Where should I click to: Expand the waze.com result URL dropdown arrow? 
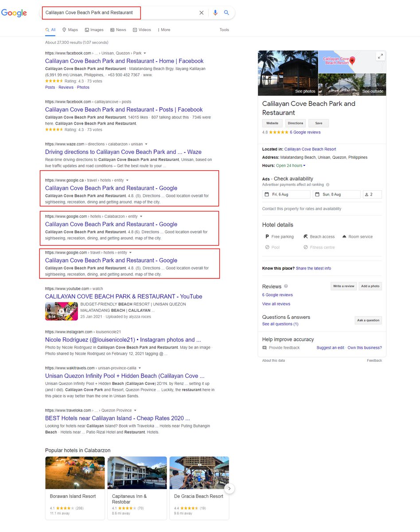coord(146,144)
